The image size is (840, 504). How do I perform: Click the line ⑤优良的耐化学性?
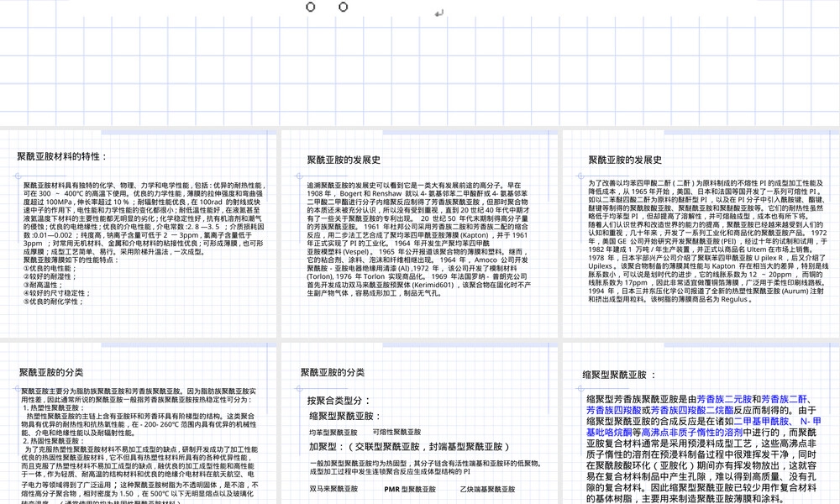(54, 302)
